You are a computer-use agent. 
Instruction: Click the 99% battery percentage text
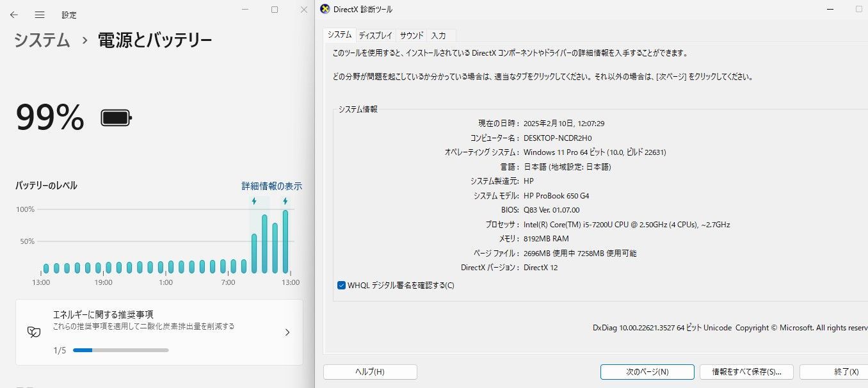pos(50,118)
